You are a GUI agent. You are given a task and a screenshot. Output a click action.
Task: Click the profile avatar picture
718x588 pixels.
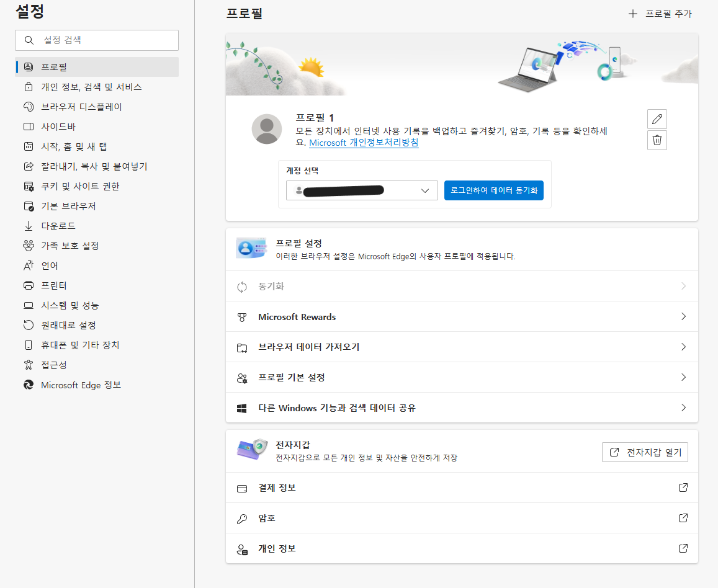click(x=266, y=129)
